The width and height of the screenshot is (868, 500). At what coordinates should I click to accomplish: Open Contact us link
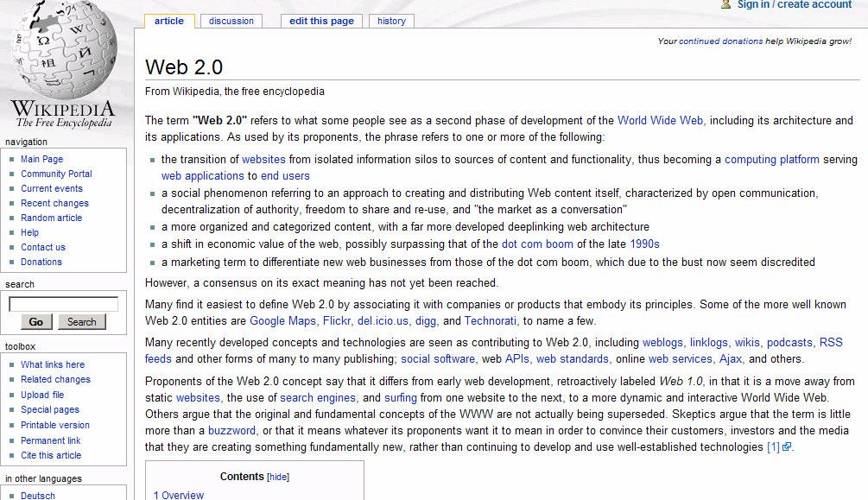43,247
